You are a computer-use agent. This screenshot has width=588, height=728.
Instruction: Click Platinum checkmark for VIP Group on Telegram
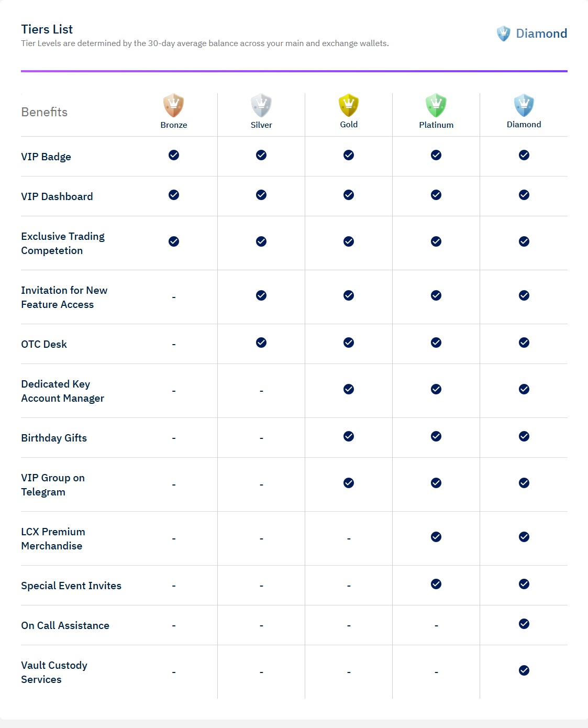coord(436,483)
